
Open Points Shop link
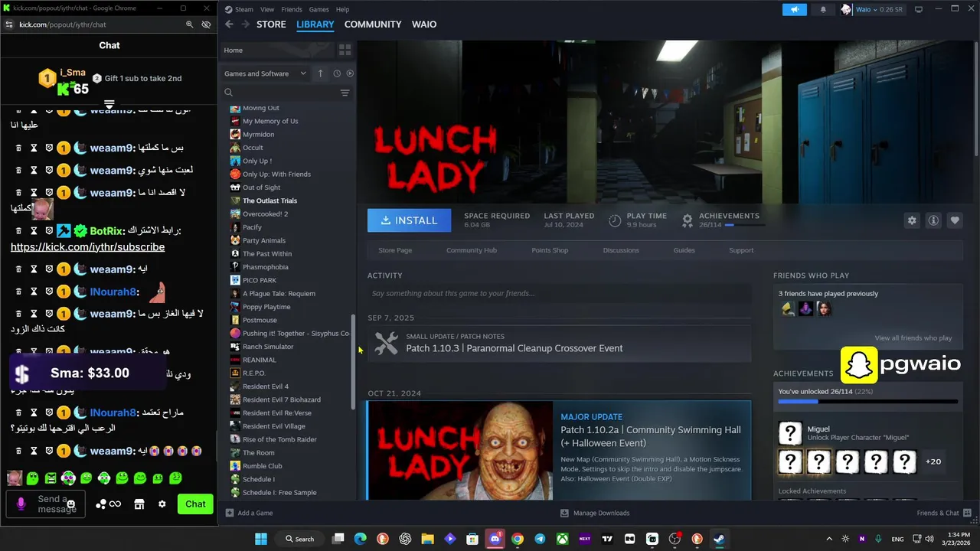tap(550, 250)
